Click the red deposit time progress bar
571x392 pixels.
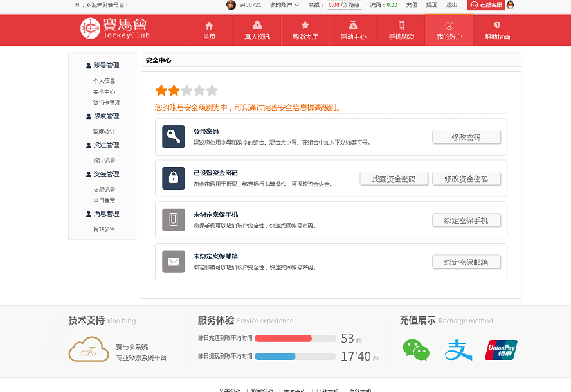[x=284, y=337]
